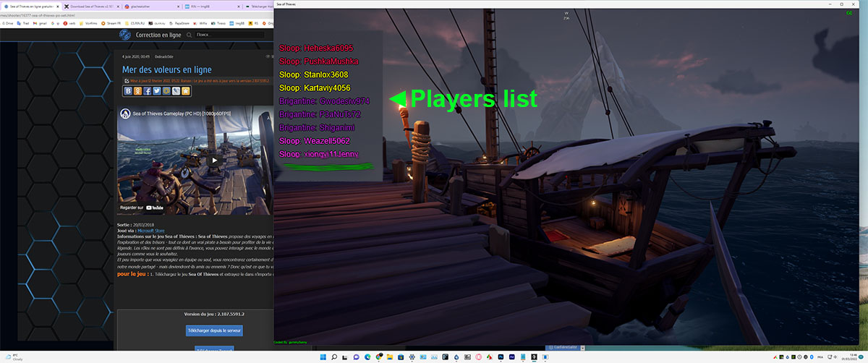Focus the Поиск search input field
Screen dimensions: 868x363
click(229, 35)
